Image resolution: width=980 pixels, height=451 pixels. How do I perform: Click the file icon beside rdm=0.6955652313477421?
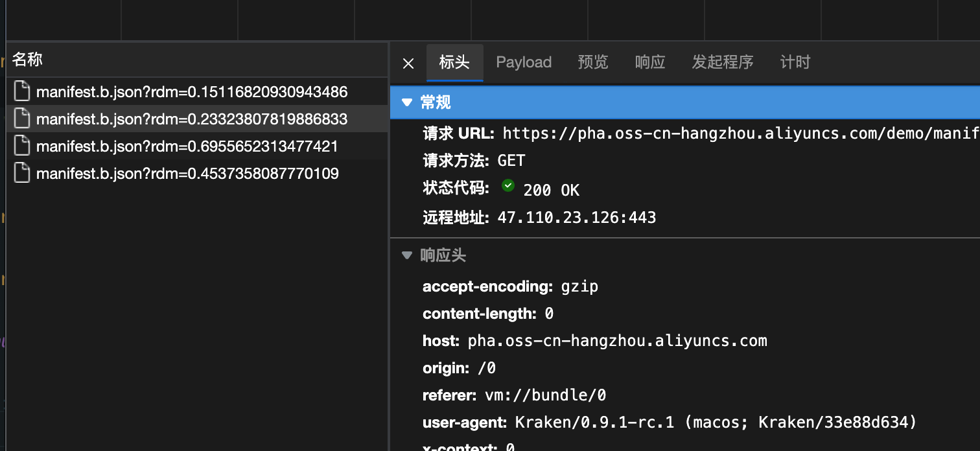22,146
